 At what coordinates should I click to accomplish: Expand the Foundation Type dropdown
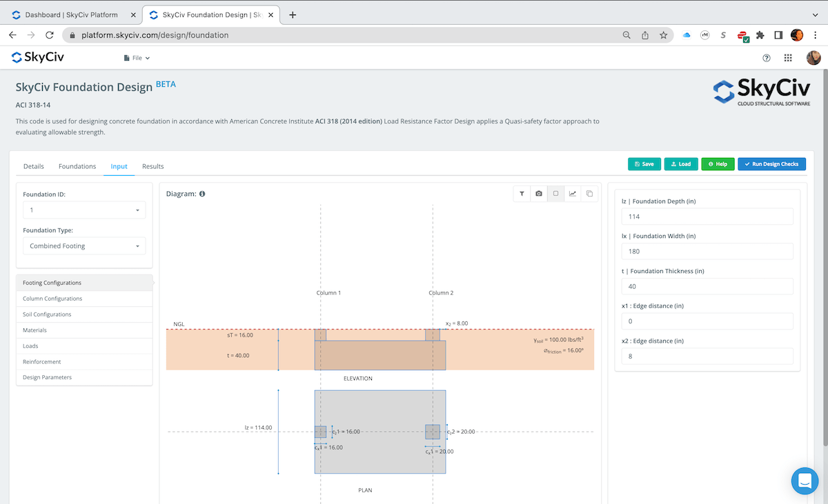coord(84,245)
